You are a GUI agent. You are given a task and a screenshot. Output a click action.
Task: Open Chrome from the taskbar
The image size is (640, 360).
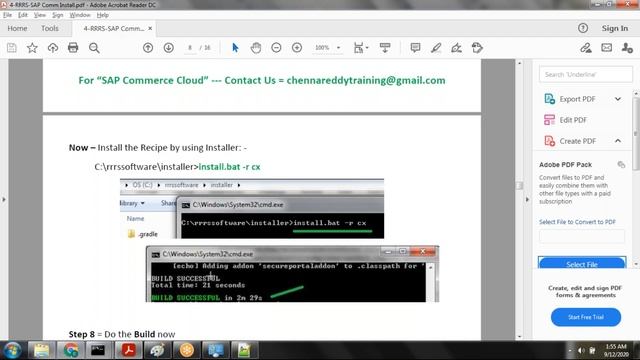coord(71,350)
